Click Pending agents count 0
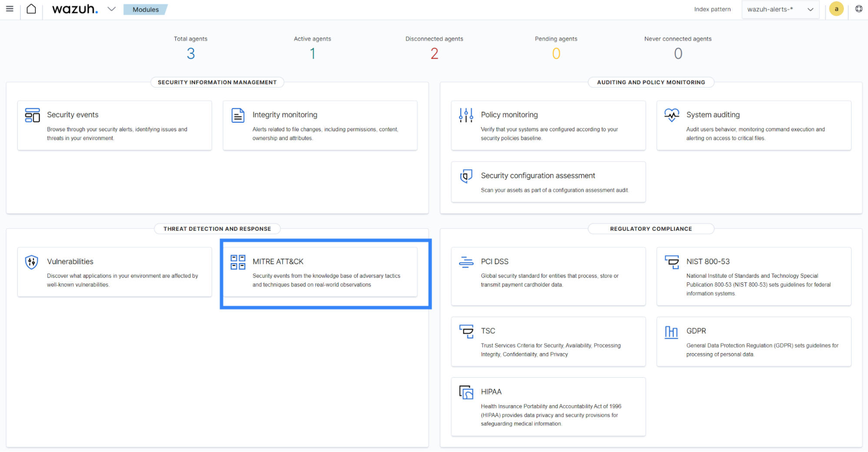The image size is (868, 452). [556, 53]
